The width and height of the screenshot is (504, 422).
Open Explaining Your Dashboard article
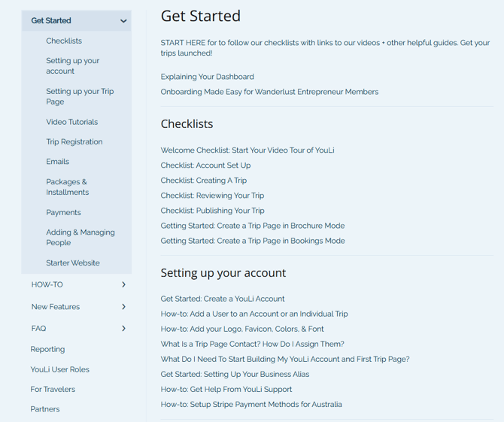208,77
